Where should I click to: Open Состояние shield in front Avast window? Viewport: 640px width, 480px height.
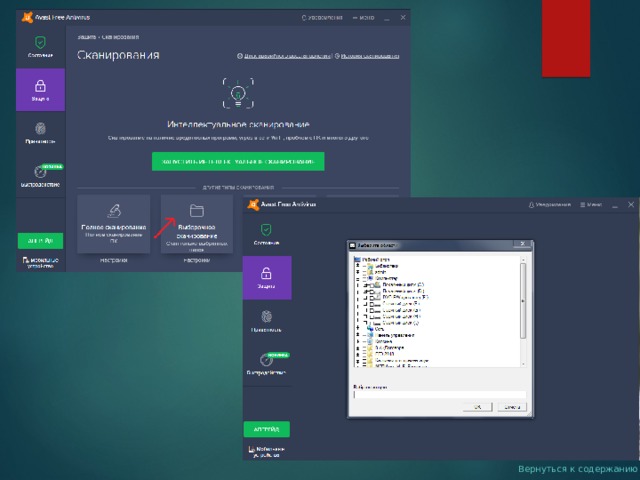[x=266, y=234]
